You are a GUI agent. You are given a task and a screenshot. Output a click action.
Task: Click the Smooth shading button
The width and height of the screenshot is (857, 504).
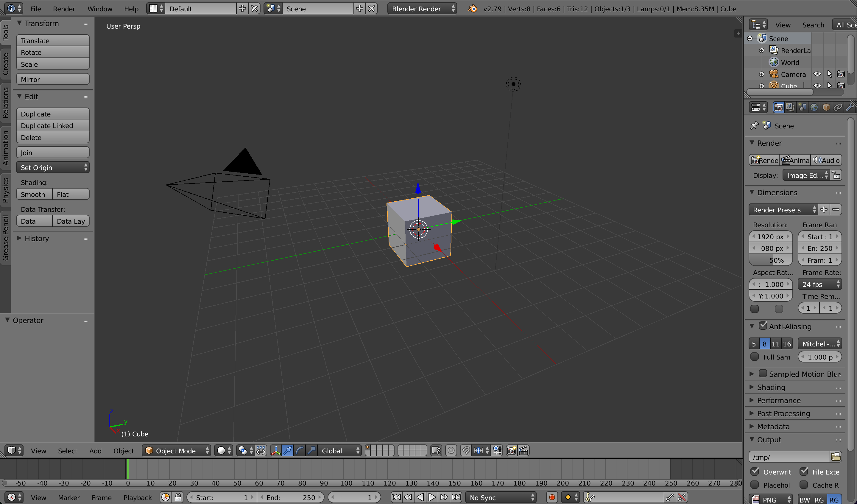pos(34,194)
